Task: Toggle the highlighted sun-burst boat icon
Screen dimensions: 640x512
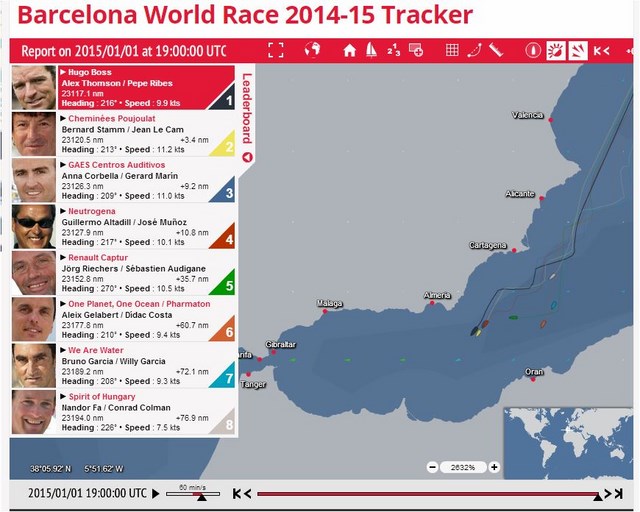Action: (x=556, y=50)
